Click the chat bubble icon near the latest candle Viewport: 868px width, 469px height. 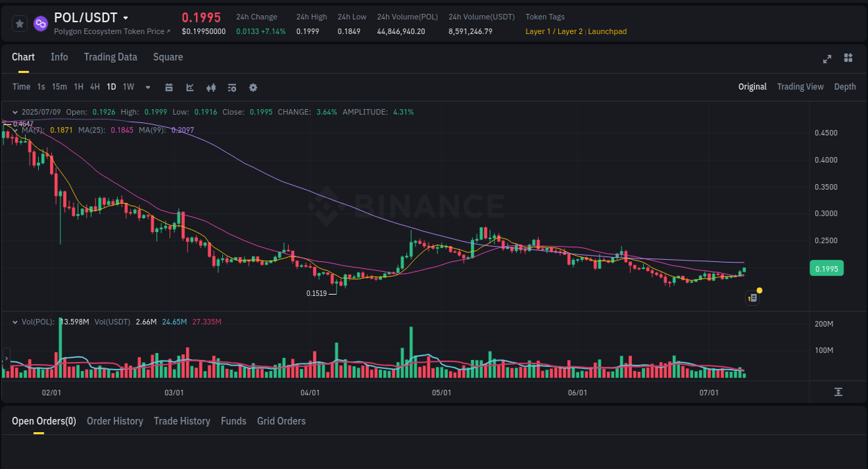point(752,297)
